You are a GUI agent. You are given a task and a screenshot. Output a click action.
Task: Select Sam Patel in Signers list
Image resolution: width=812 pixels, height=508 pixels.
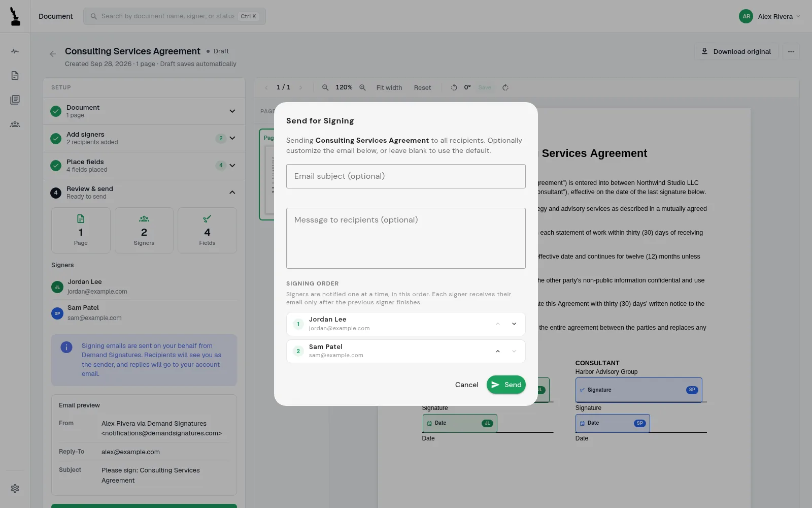(144, 313)
